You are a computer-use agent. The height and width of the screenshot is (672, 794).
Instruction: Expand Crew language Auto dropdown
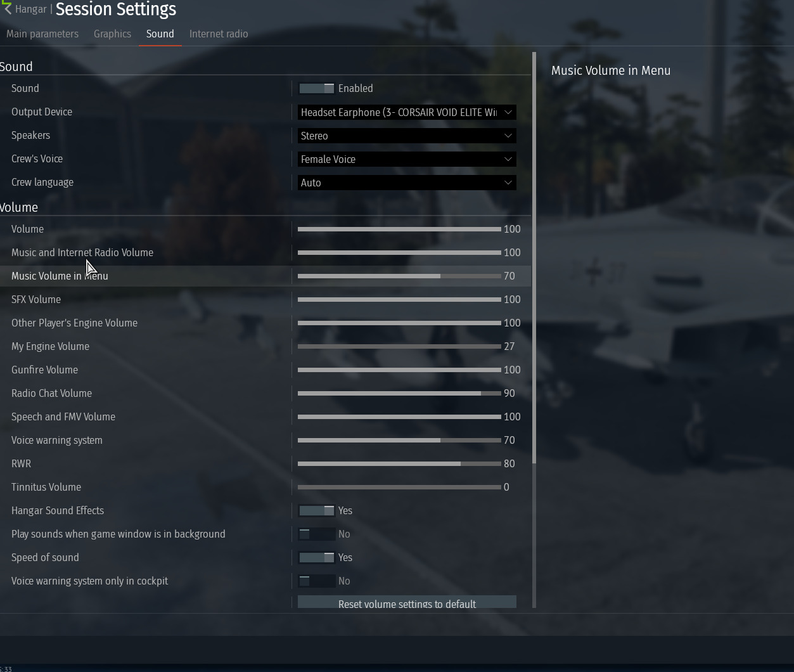pos(407,183)
